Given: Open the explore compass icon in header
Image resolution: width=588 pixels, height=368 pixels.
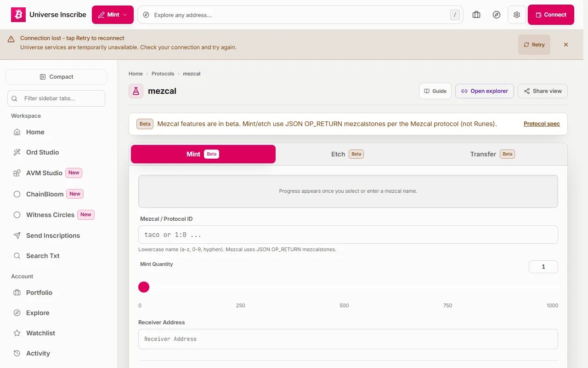Looking at the screenshot, I should pos(497,15).
